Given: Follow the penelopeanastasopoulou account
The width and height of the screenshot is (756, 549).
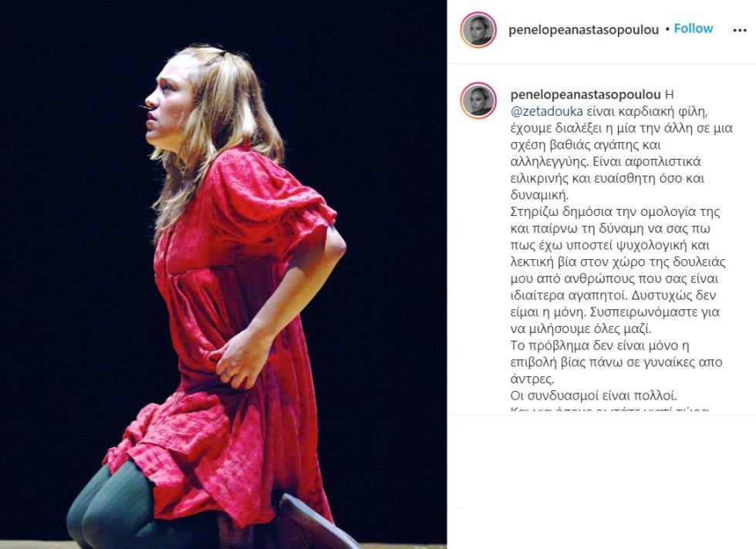Looking at the screenshot, I should pyautogui.click(x=694, y=29).
